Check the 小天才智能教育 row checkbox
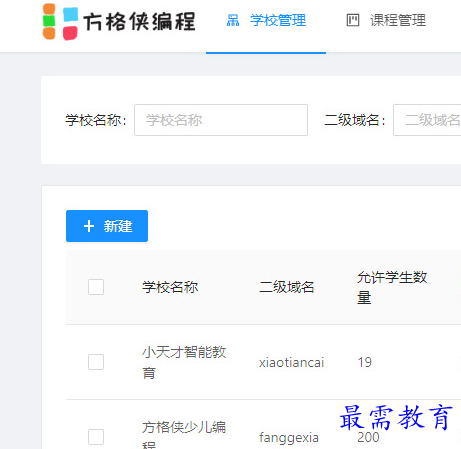The image size is (461, 449). coord(96,362)
